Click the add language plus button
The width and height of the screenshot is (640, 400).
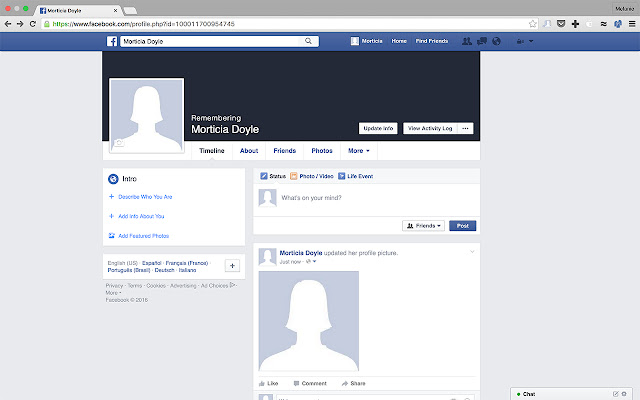(232, 265)
